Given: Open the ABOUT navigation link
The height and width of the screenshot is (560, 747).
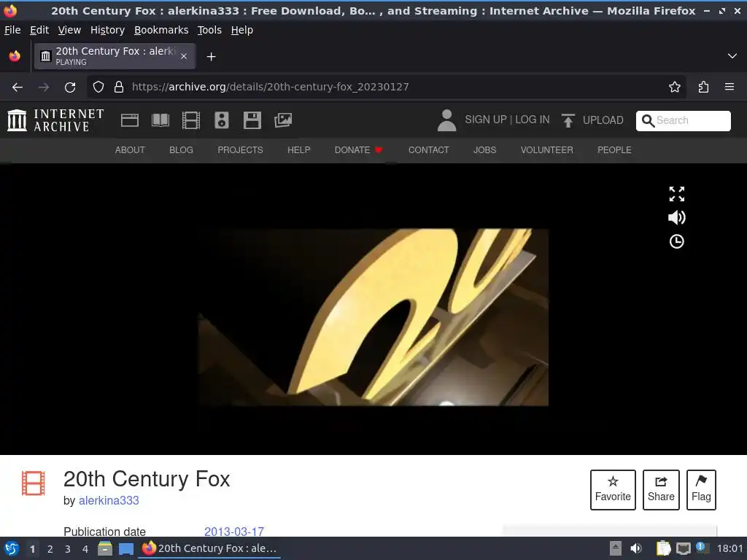Looking at the screenshot, I should coord(130,150).
